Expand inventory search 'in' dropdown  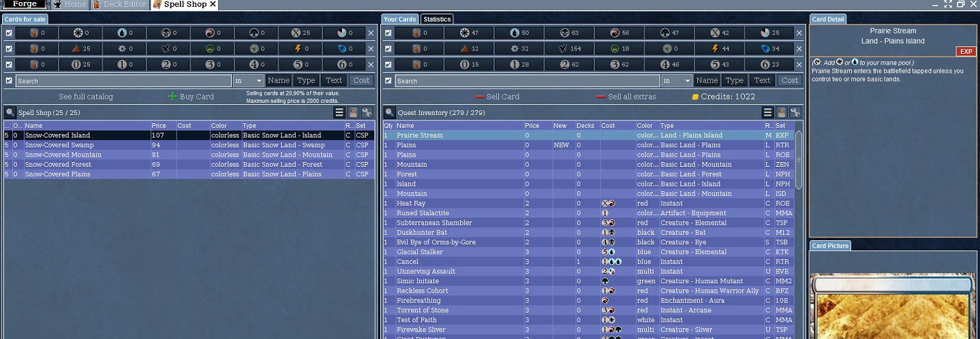[676, 80]
